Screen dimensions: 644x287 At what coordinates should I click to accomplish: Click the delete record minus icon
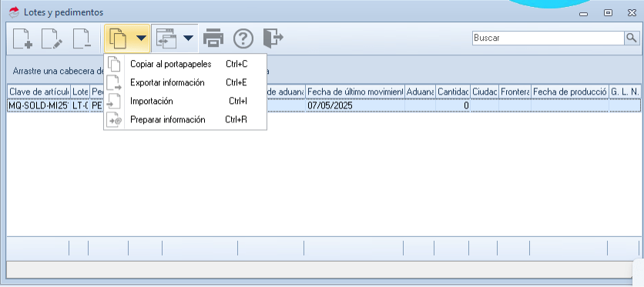pyautogui.click(x=82, y=38)
